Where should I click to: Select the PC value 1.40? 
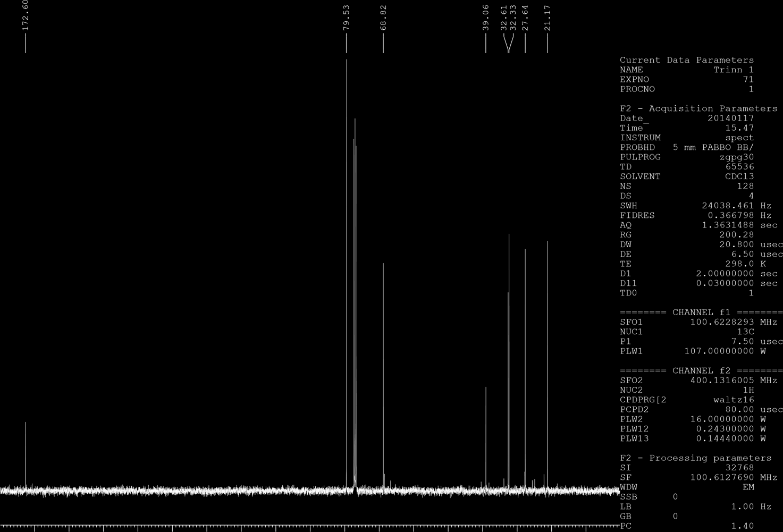pos(743,526)
